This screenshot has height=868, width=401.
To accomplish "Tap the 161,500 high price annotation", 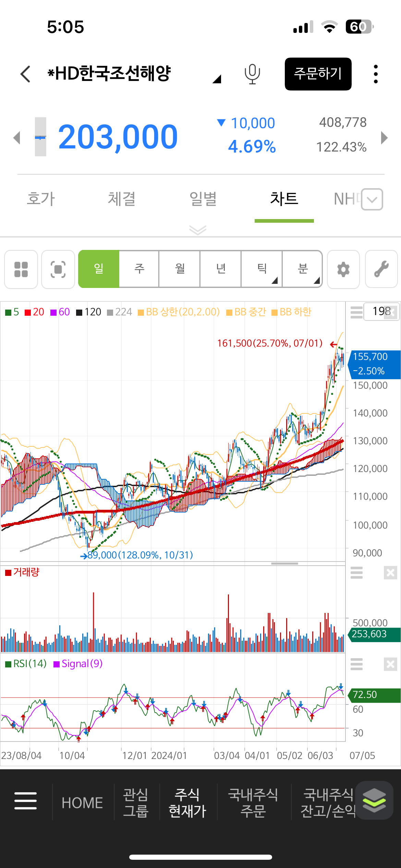I will click(x=270, y=343).
